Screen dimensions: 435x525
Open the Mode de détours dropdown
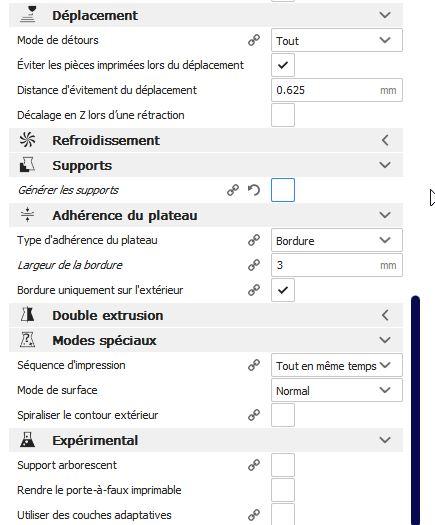(337, 40)
